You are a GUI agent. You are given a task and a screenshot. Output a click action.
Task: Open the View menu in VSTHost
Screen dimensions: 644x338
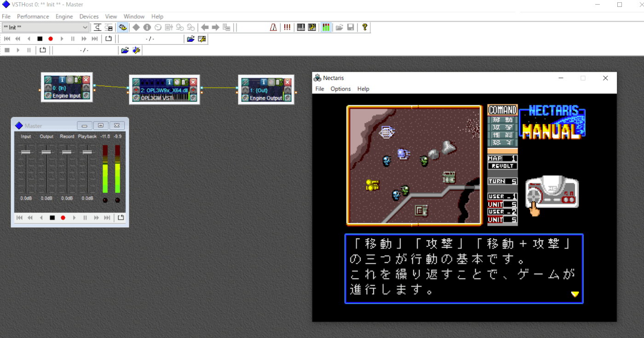pyautogui.click(x=111, y=17)
